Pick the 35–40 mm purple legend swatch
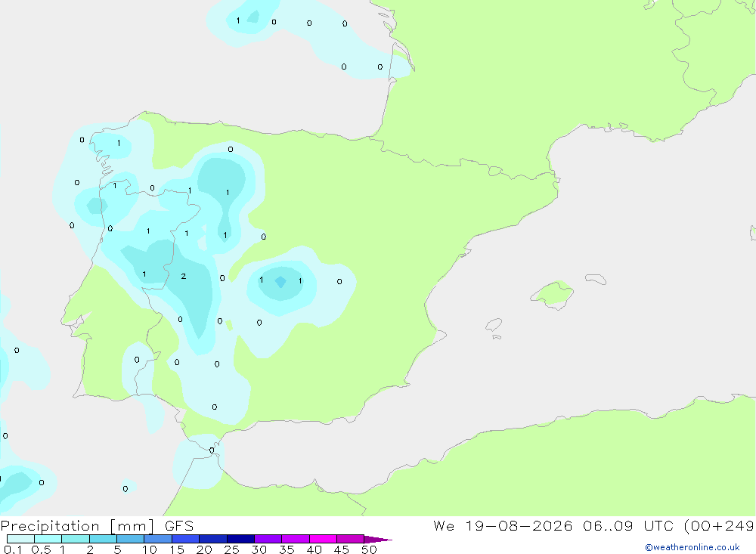Screen dimensions: 756x554 [296, 539]
